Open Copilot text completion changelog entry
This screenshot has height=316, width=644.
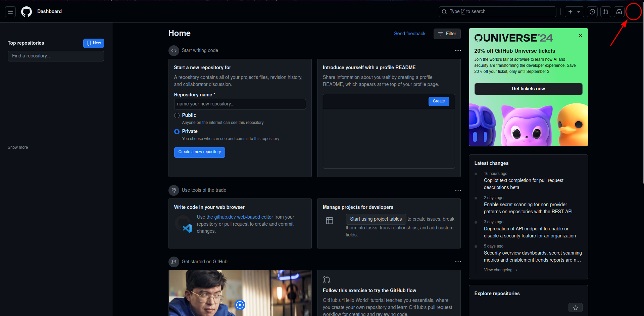[x=524, y=184]
